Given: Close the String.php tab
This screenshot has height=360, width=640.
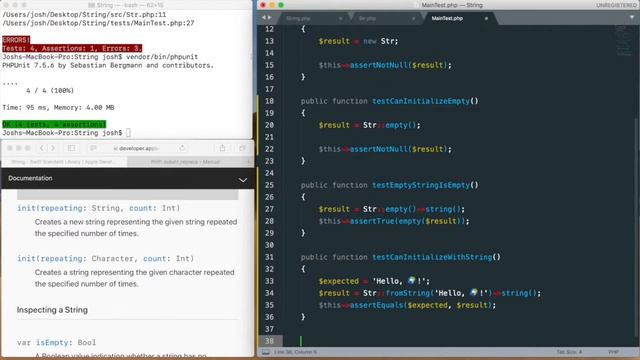Looking at the screenshot, I should [x=340, y=18].
